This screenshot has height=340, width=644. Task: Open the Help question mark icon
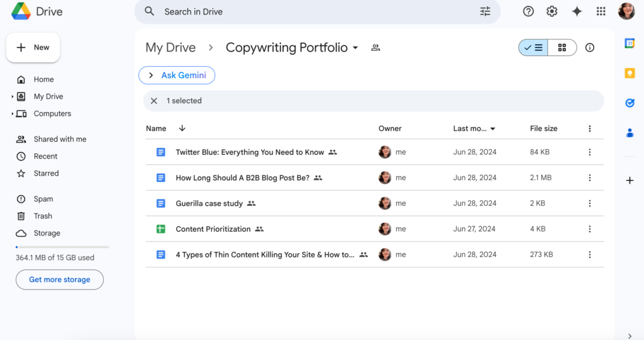click(x=528, y=11)
